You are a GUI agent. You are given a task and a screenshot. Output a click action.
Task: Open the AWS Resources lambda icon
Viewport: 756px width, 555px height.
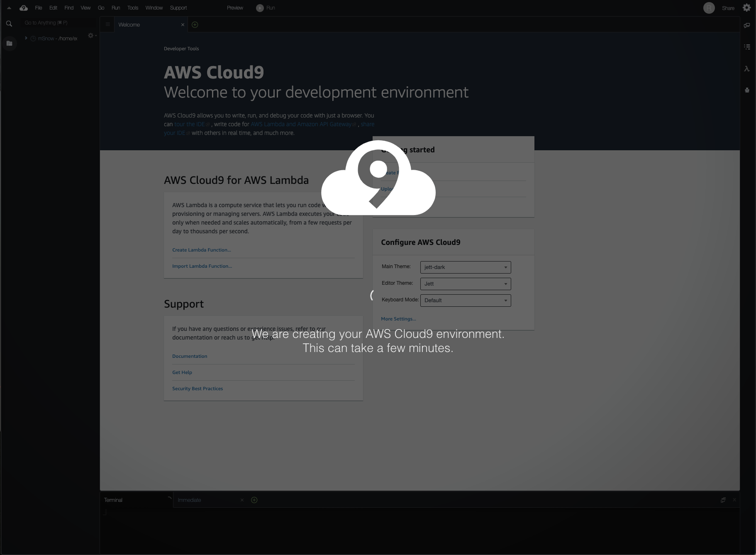[x=747, y=68]
